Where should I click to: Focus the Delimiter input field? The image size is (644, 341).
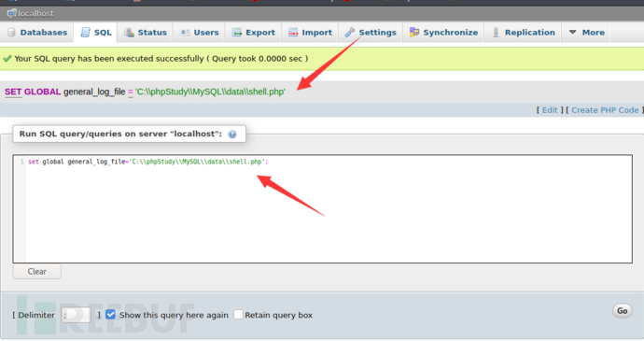[76, 315]
